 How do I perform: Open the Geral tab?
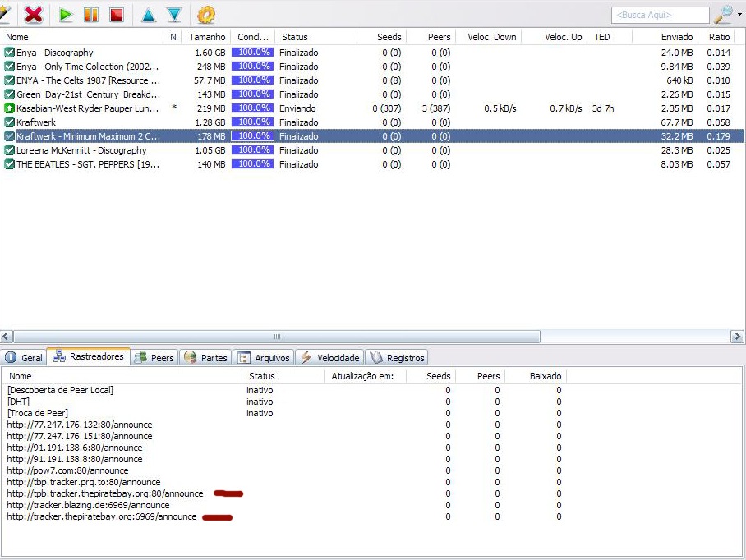24,357
